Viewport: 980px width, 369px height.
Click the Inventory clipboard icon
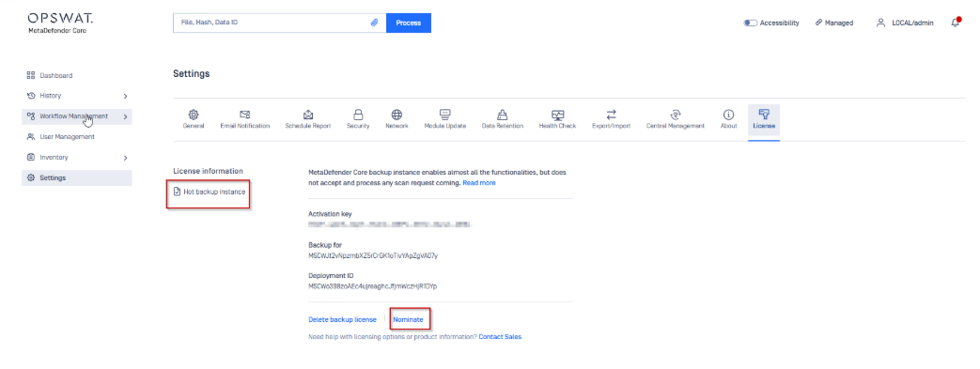[x=31, y=158]
